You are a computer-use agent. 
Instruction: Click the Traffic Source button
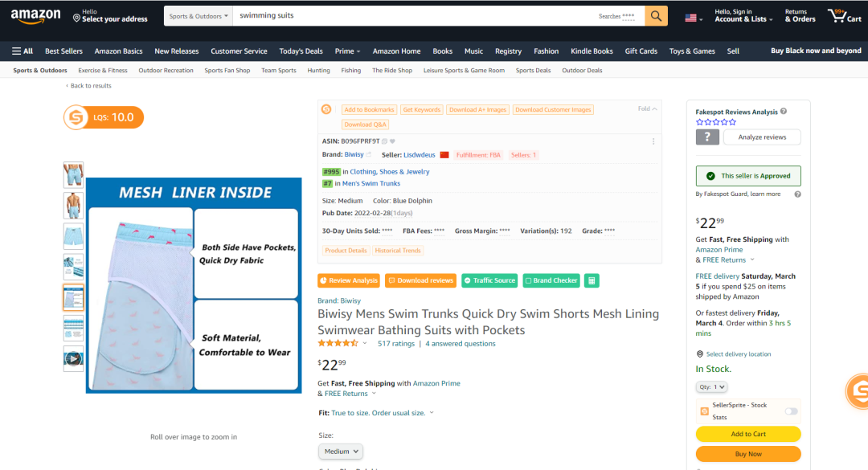tap(490, 280)
